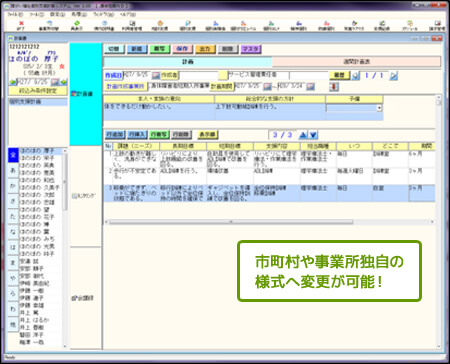The height and width of the screenshot is (364, 450).
Task: Filter names by ま kana button
Action: (x=13, y=263)
